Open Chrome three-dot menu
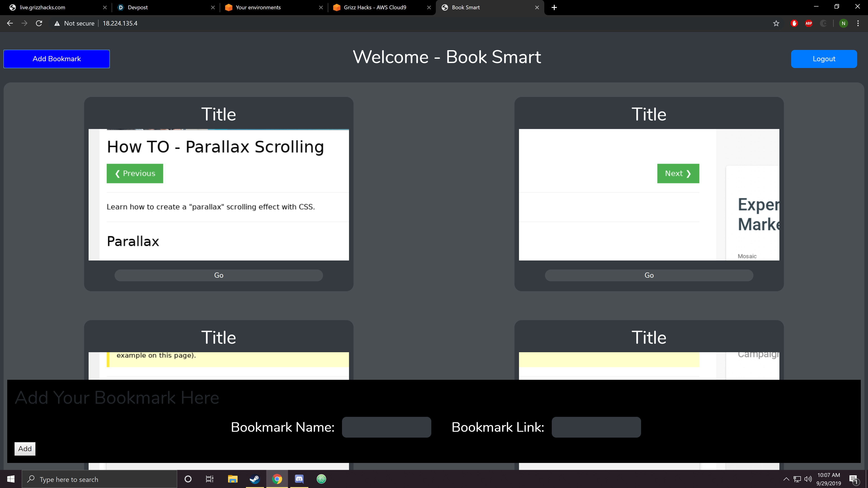The width and height of the screenshot is (868, 488). point(858,23)
